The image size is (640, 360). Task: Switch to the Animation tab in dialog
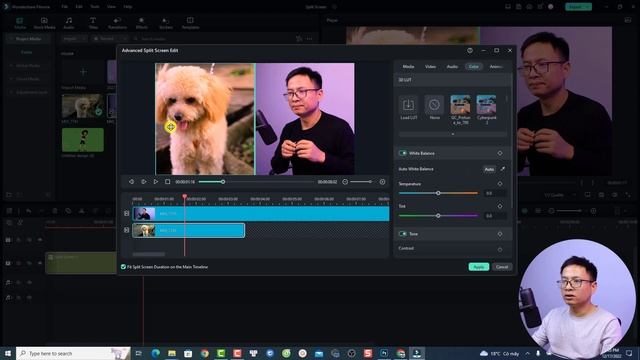[x=496, y=67]
